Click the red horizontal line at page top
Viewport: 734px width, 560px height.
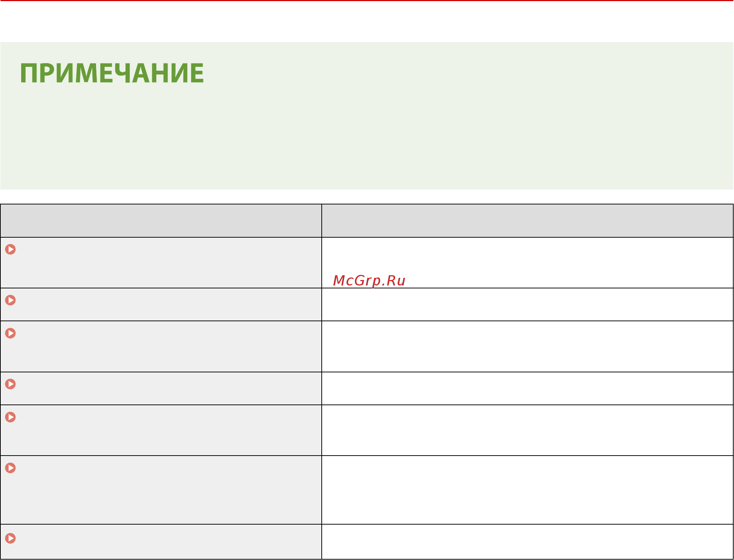tap(367, 0)
